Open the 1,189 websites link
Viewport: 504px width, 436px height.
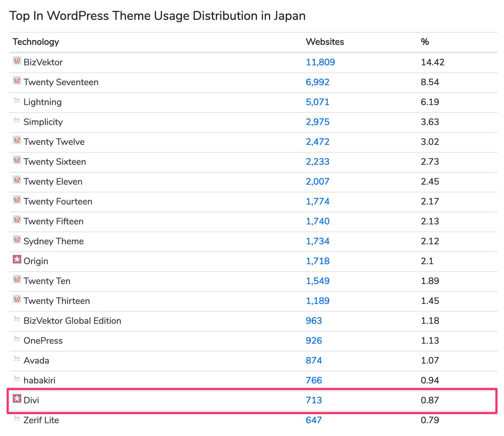pyautogui.click(x=317, y=301)
